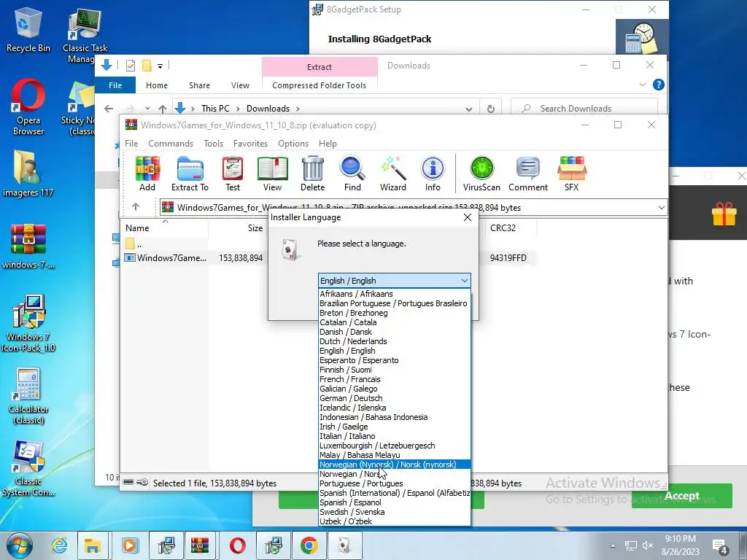Click the Test archive icon
Viewport: 747px width, 560px height.
[233, 174]
